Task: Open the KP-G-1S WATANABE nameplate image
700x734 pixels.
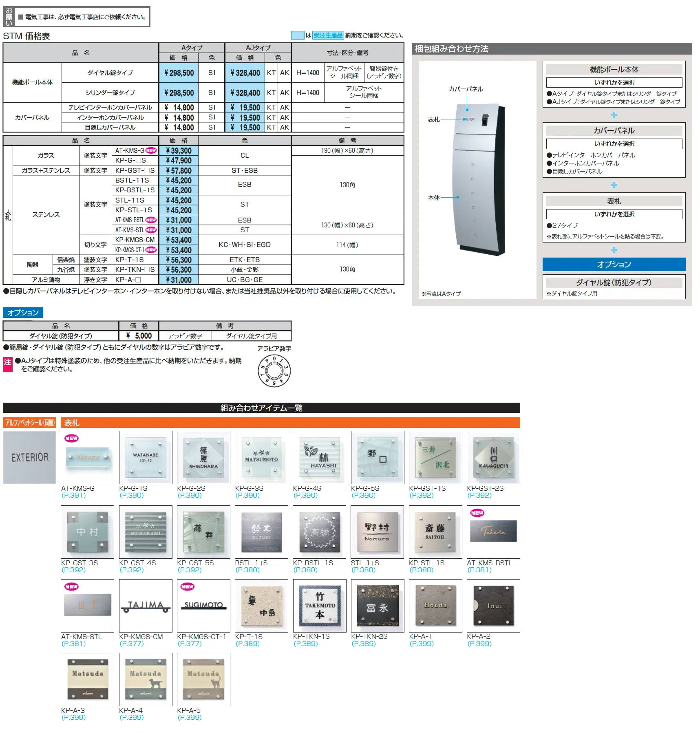Action: [x=146, y=457]
